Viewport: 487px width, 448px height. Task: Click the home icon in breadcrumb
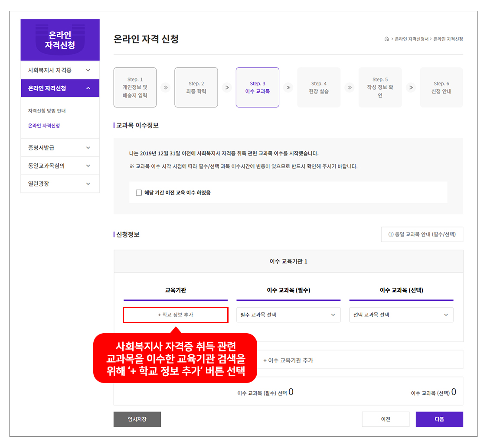coord(386,39)
